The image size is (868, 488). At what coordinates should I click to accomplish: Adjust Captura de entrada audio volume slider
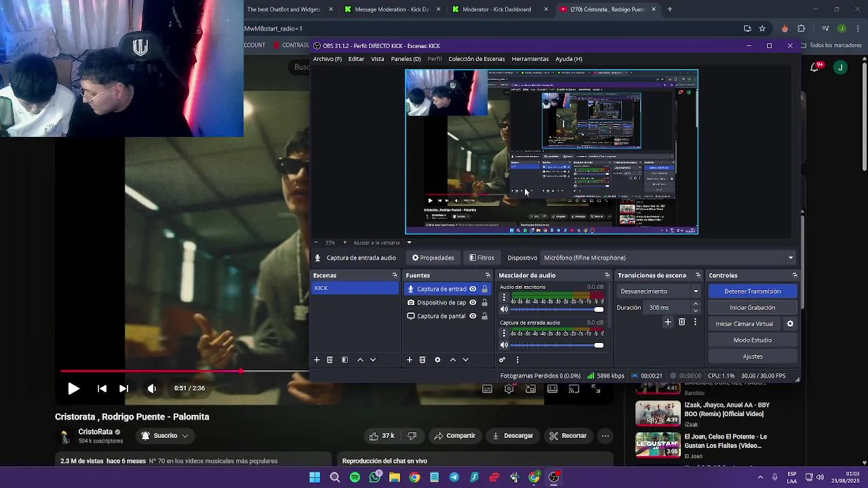pos(557,345)
